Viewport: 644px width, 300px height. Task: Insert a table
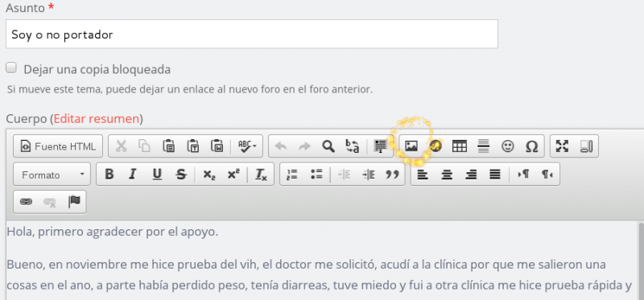click(459, 146)
